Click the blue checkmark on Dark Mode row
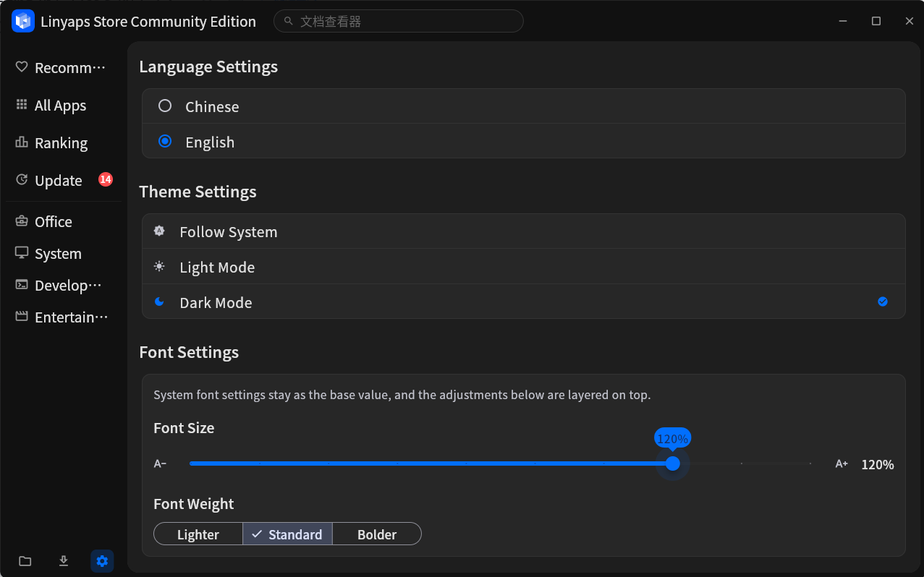 [x=883, y=302]
